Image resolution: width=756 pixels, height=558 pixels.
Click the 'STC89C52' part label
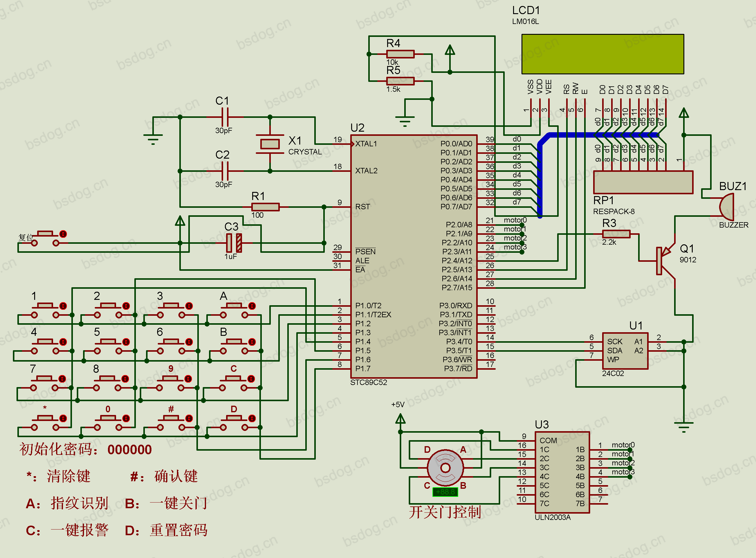click(x=369, y=382)
